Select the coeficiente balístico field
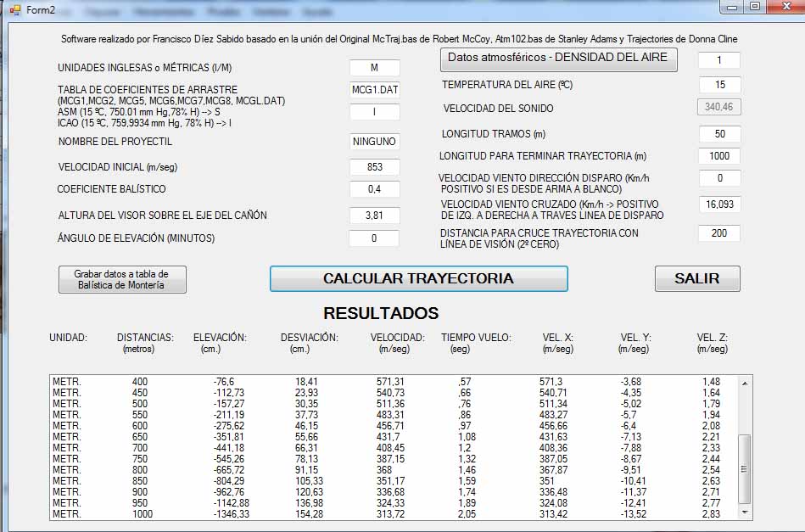The image size is (805, 532). (374, 189)
